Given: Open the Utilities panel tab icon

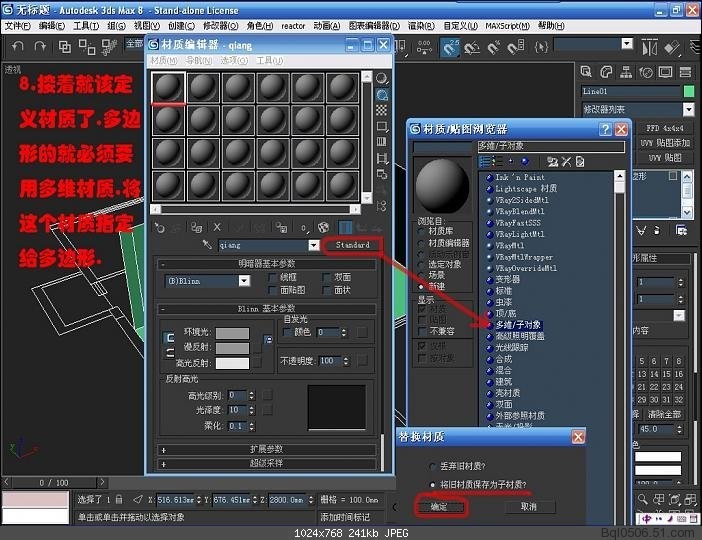Looking at the screenshot, I should (685, 72).
